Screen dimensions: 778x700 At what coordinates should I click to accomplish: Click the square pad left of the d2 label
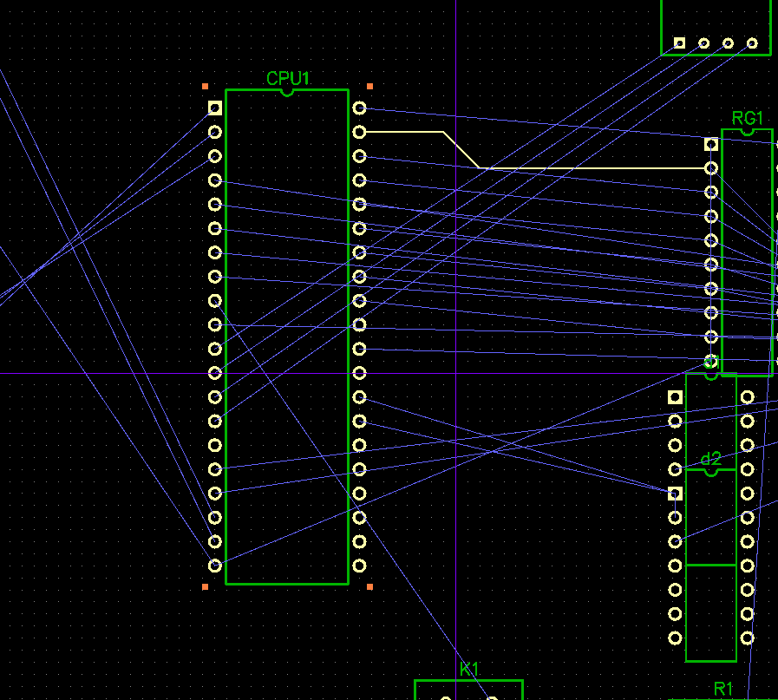pyautogui.click(x=675, y=494)
